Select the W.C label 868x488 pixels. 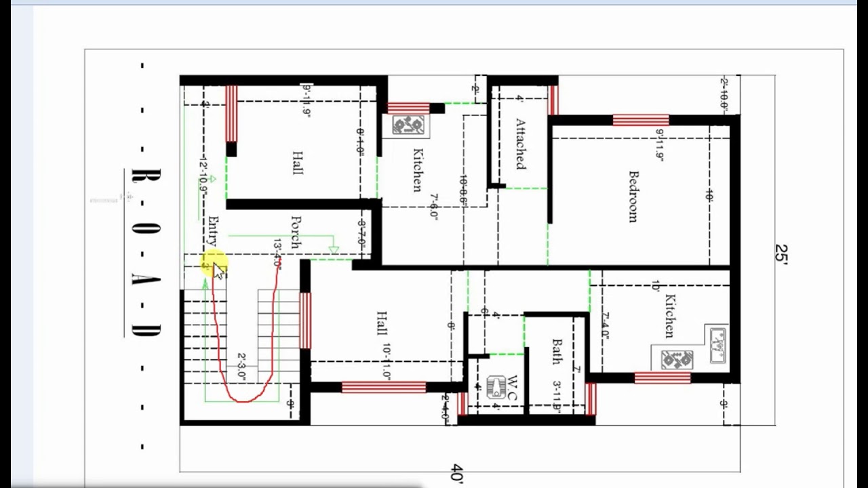pyautogui.click(x=513, y=387)
